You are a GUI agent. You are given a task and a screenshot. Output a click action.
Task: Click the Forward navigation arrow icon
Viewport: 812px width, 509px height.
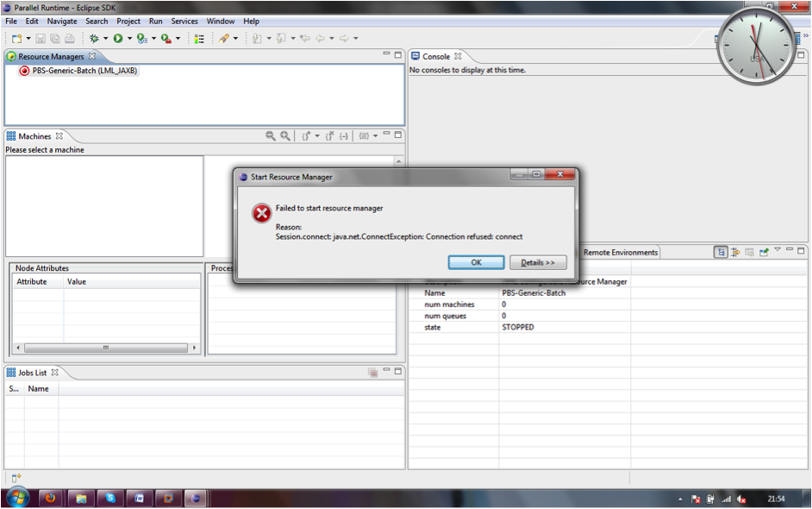344,38
